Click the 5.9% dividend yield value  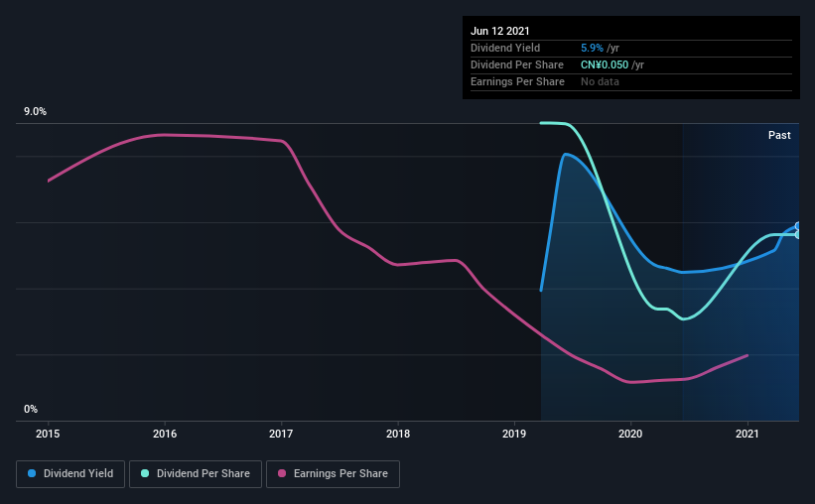592,48
